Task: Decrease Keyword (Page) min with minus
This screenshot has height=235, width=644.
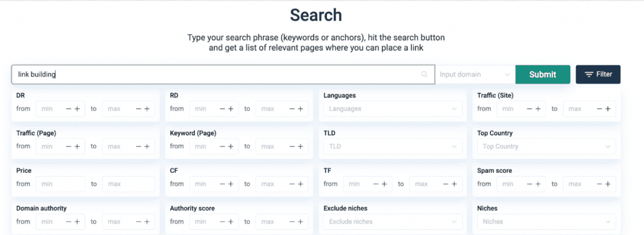Action: pyautogui.click(x=222, y=146)
